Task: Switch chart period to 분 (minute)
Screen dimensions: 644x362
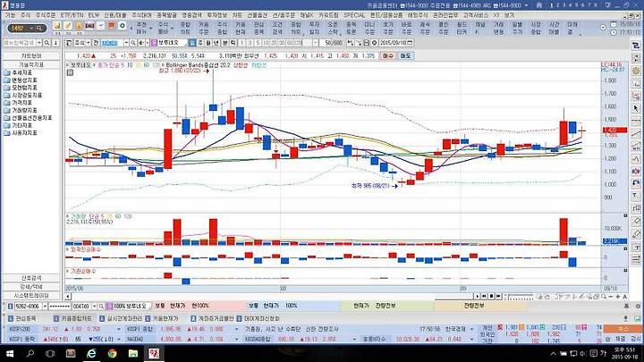Action: (x=225, y=43)
